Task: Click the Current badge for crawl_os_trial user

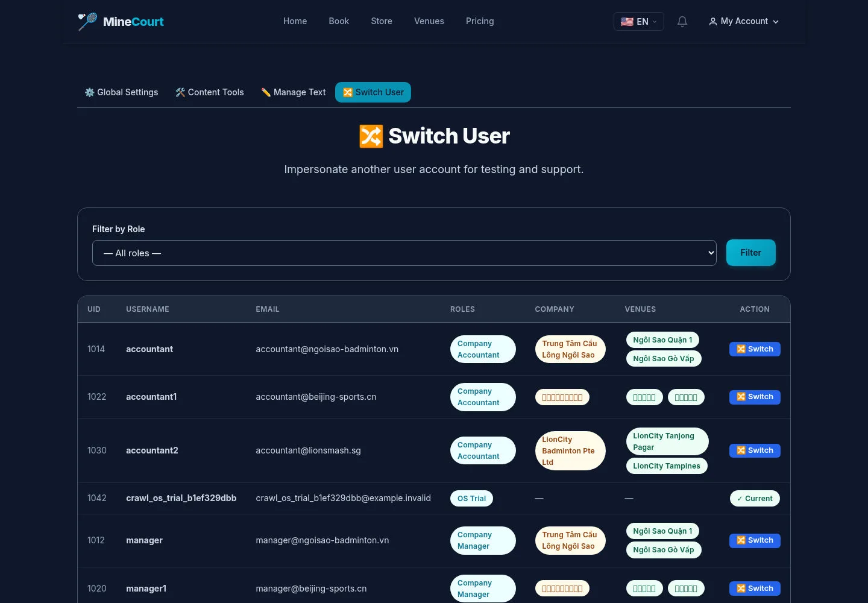Action: (x=755, y=499)
